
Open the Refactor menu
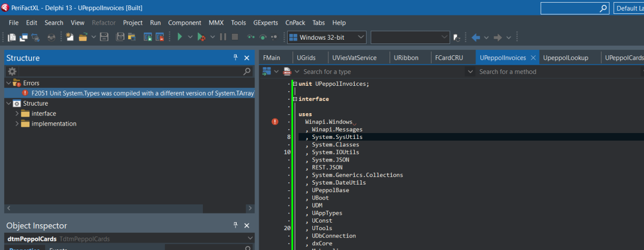103,23
